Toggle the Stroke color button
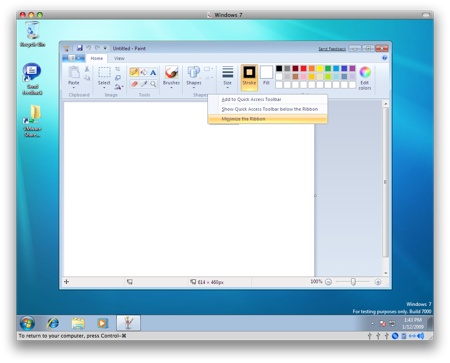450x363 pixels. click(249, 78)
